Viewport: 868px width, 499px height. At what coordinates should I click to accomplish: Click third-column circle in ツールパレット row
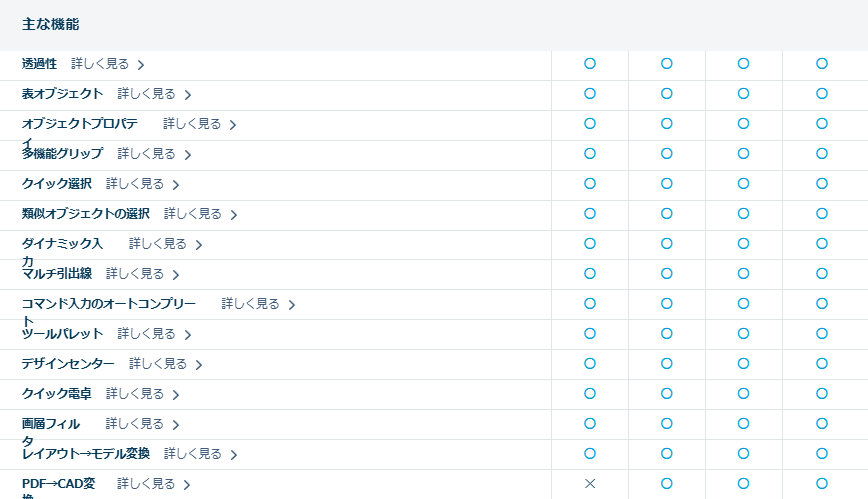pos(744,333)
